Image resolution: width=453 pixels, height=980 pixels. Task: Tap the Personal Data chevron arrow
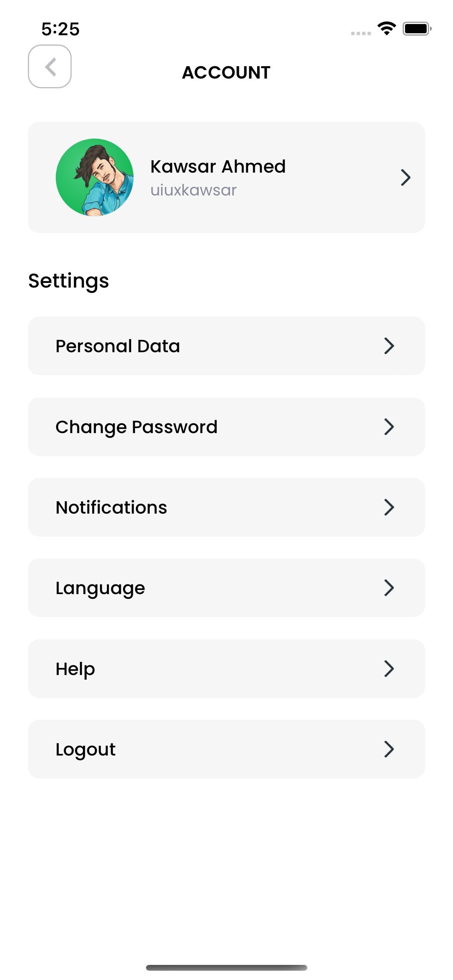(x=389, y=346)
